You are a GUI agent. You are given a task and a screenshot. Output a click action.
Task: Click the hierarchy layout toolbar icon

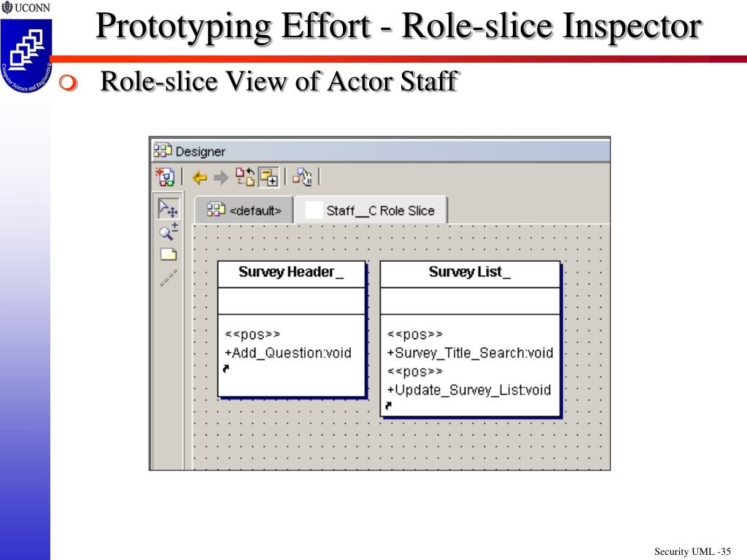pos(245,176)
